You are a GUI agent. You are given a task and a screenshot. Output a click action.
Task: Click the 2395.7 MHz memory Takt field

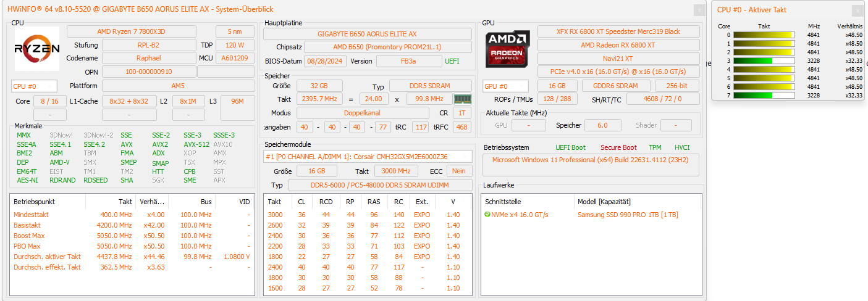point(320,99)
